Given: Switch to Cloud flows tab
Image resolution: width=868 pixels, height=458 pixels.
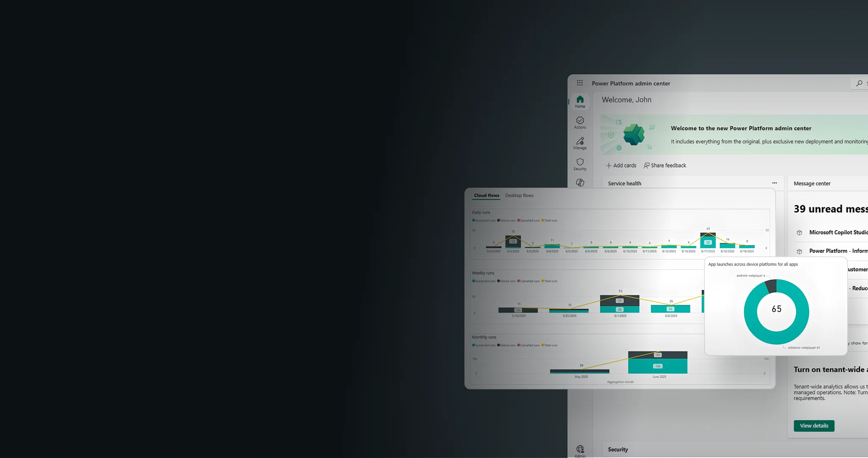Looking at the screenshot, I should coord(487,195).
